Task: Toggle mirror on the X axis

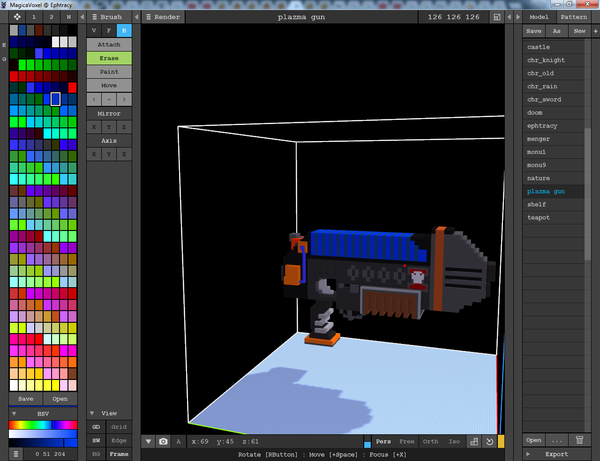Action: (94, 127)
